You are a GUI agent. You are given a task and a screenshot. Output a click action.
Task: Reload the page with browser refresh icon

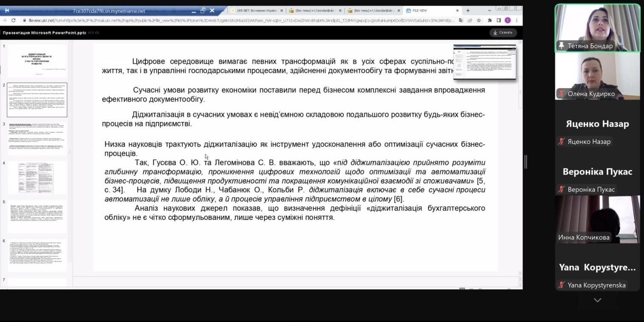(x=14, y=20)
